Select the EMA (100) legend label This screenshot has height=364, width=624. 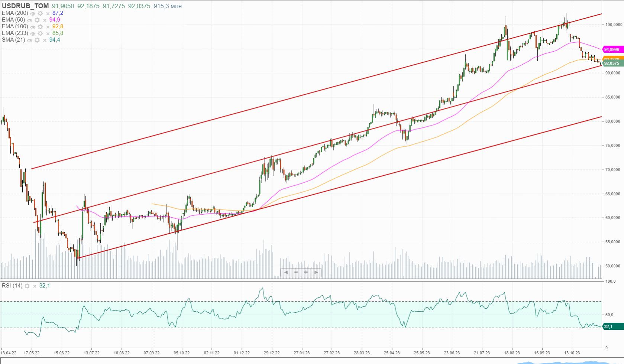(x=15, y=26)
